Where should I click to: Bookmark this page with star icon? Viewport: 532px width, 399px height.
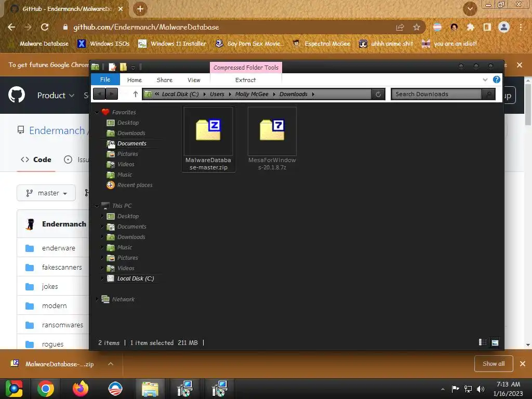pos(417,27)
